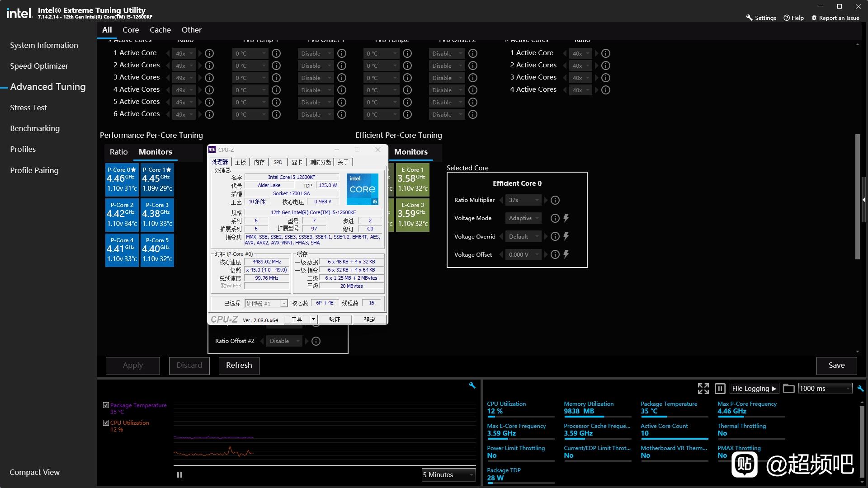The width and height of the screenshot is (868, 488).
Task: Switch to the Cache tab
Action: [x=160, y=30]
